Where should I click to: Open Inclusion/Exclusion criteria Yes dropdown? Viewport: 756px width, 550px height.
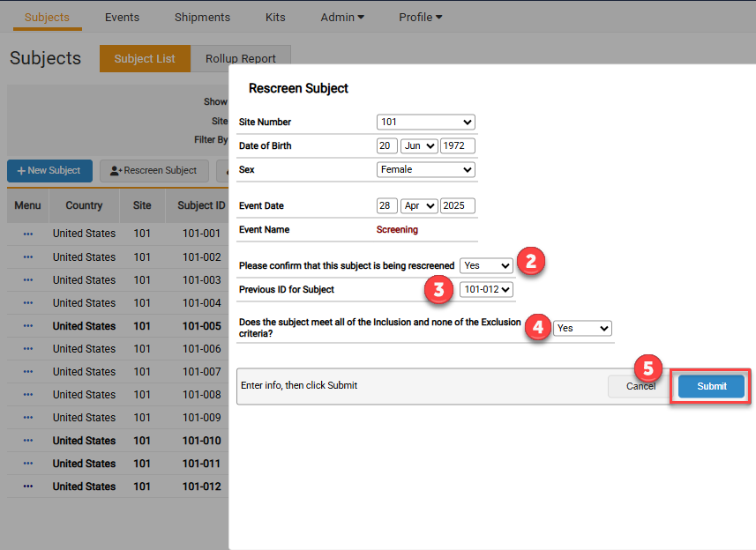coord(582,328)
